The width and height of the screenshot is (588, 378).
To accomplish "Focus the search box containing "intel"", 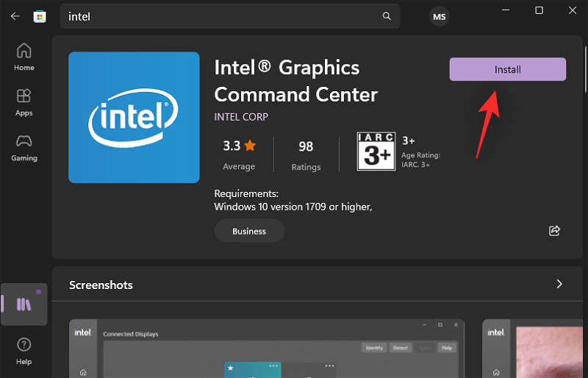I will click(x=220, y=16).
